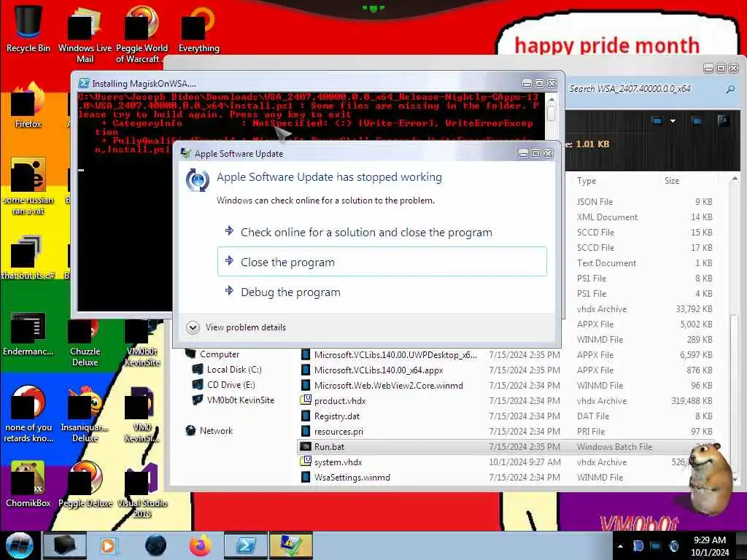
Task: Choose Debug the program
Action: pos(382,292)
